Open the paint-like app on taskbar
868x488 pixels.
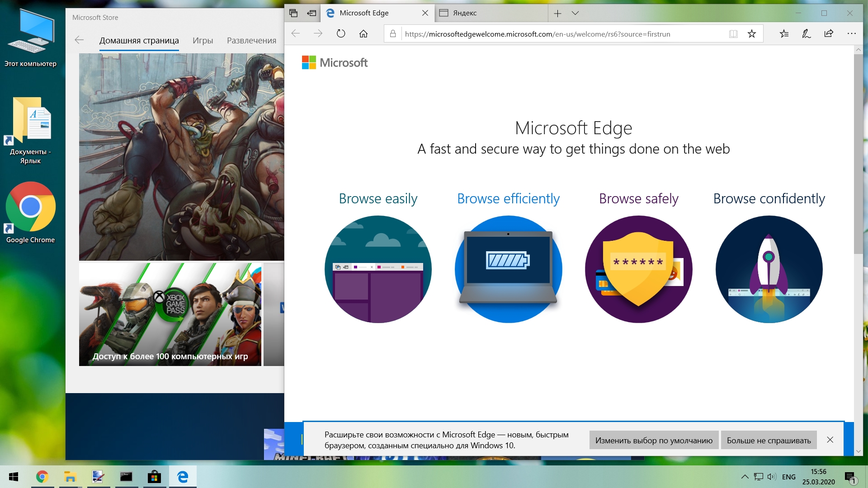(98, 477)
